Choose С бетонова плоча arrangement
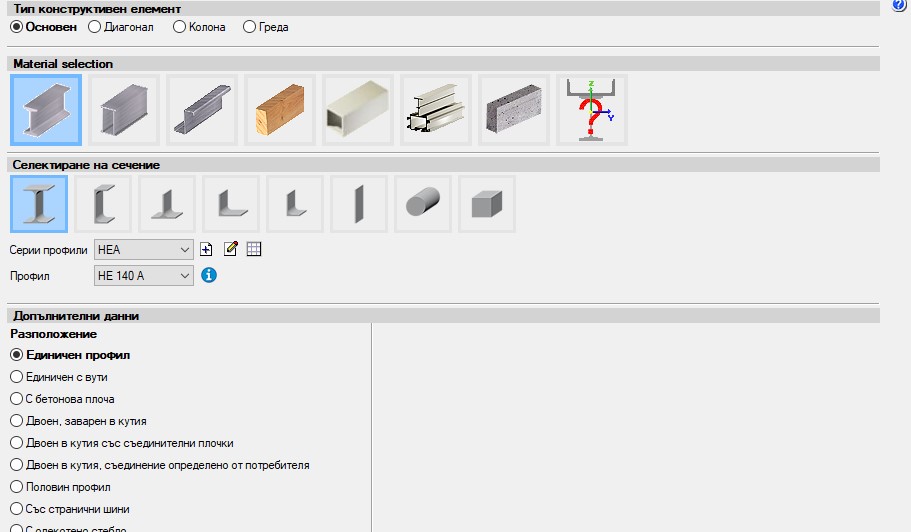Image resolution: width=911 pixels, height=532 pixels. (63, 399)
